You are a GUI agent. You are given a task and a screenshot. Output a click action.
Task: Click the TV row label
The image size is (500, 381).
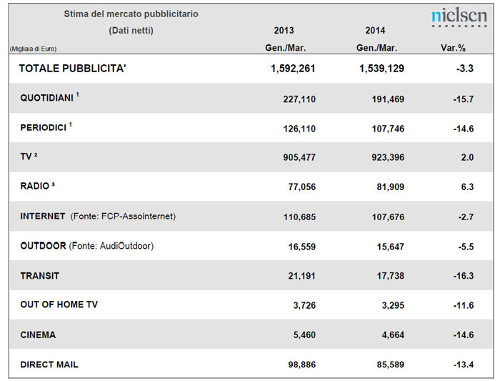(29, 156)
